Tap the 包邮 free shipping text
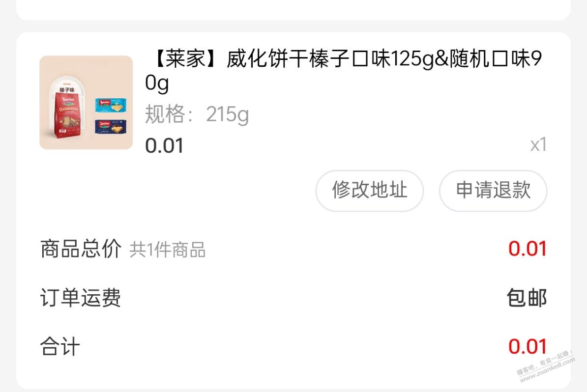 click(527, 298)
